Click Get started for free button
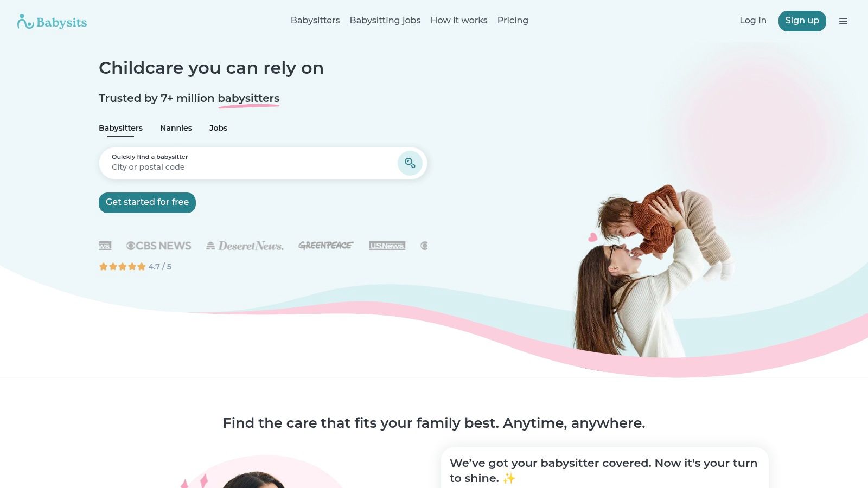This screenshot has height=488, width=868. click(x=147, y=202)
